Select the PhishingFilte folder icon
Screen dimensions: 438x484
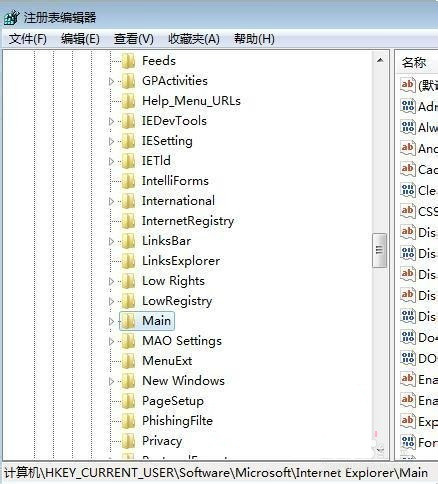pos(128,421)
